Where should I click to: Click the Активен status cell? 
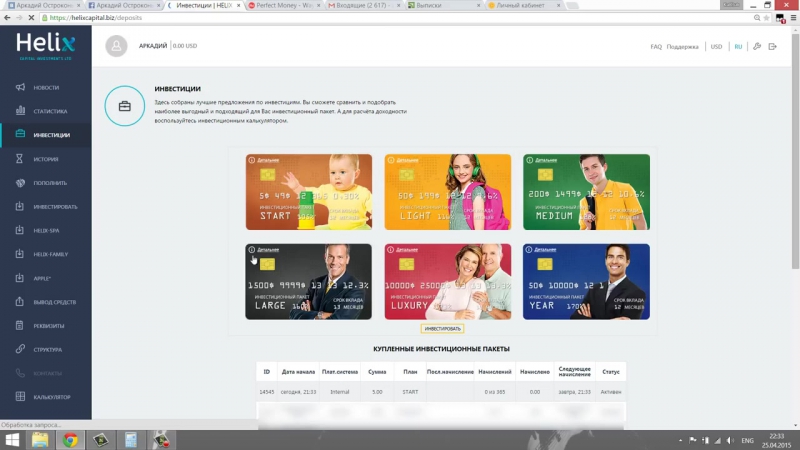(611, 392)
